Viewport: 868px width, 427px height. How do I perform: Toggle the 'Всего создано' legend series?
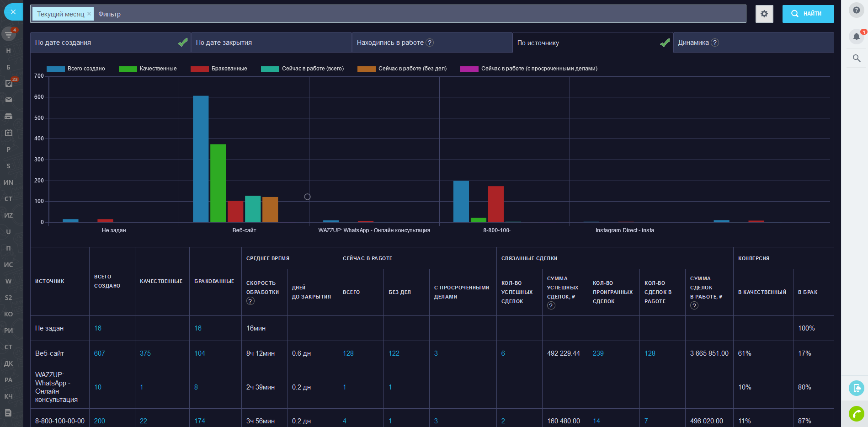pyautogui.click(x=76, y=69)
